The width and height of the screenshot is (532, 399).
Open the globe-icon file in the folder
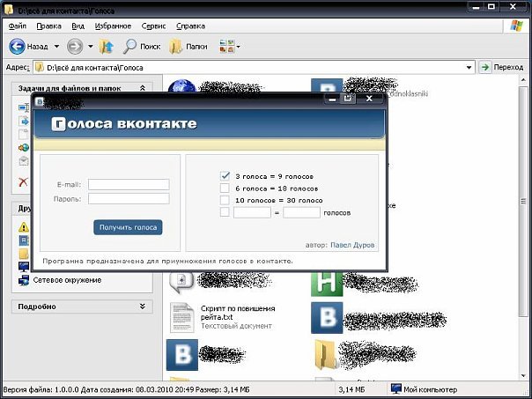coord(181,88)
